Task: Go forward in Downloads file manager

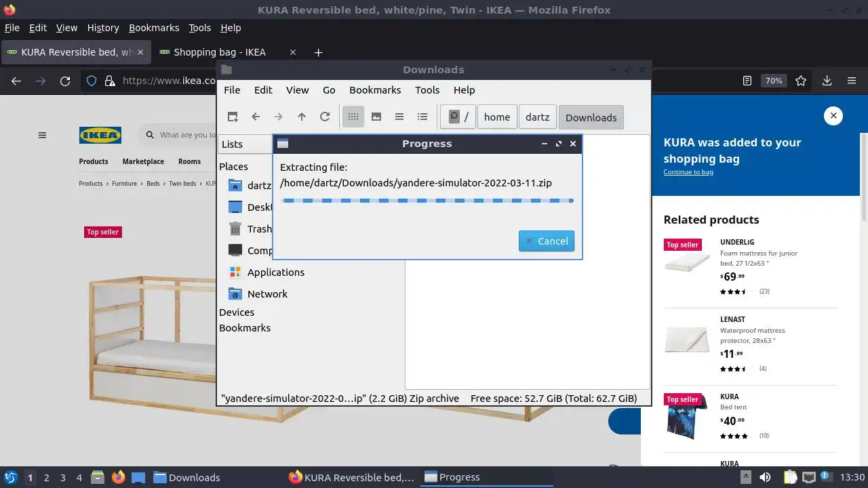Action: pos(279,117)
